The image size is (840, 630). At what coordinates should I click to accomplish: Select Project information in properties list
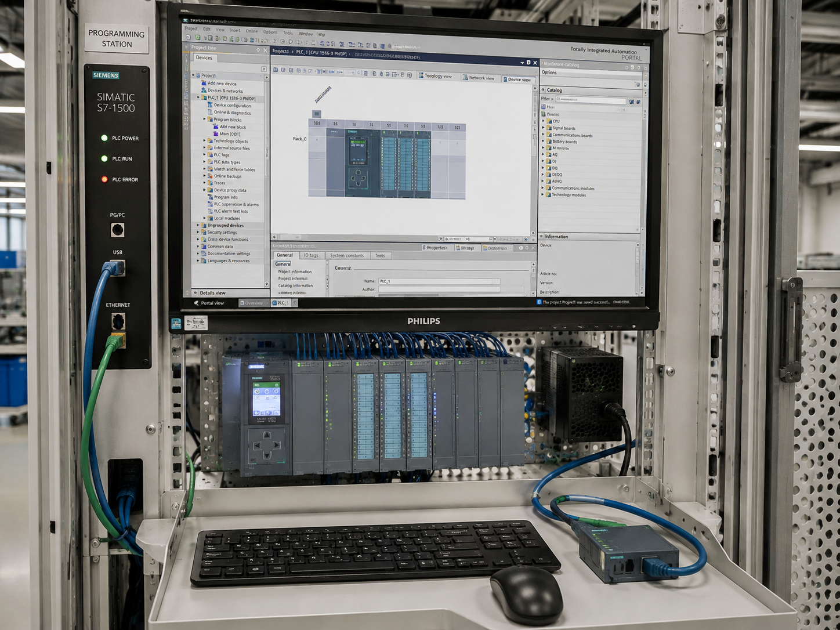pyautogui.click(x=295, y=271)
